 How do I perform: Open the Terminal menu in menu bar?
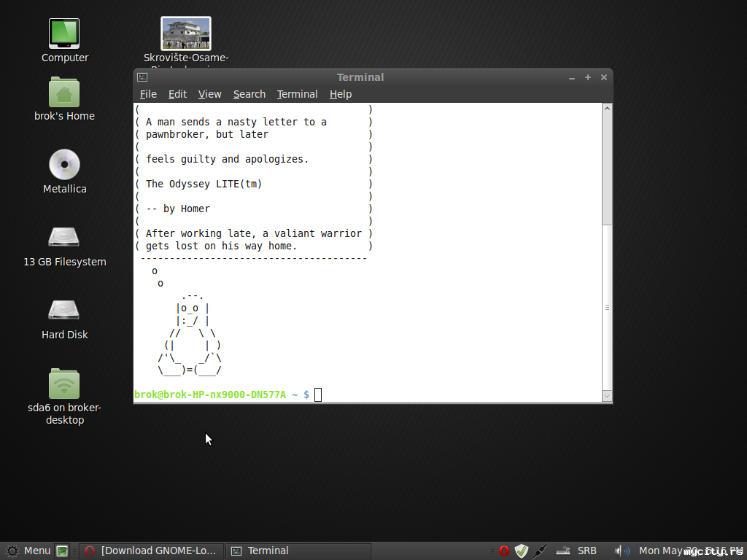click(x=298, y=94)
